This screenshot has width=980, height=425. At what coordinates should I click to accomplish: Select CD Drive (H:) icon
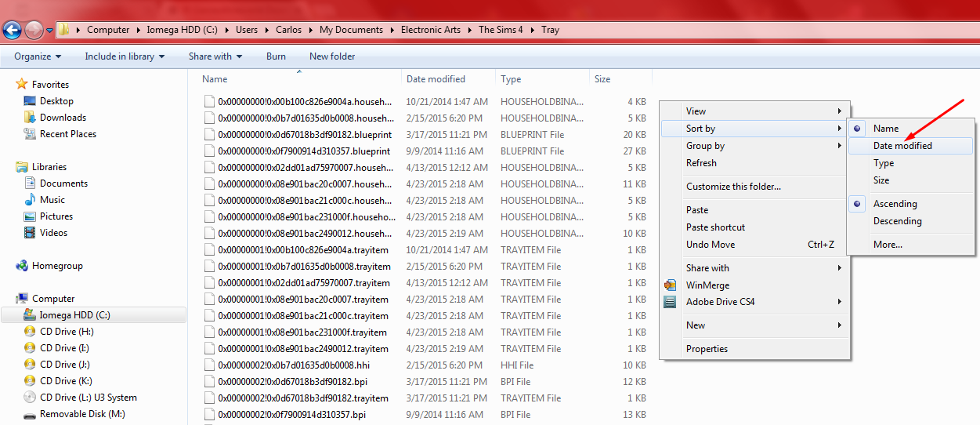point(30,332)
